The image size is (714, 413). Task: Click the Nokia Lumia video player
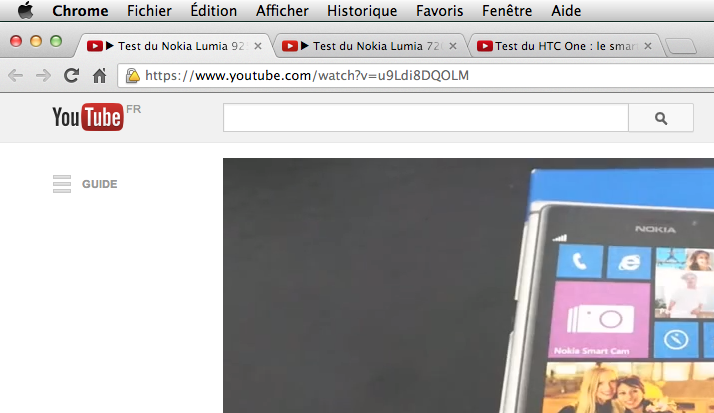click(x=469, y=286)
